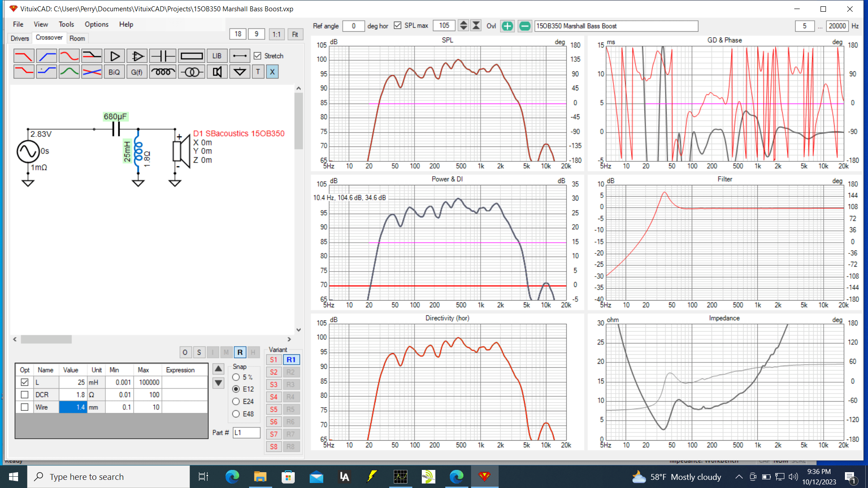Open the View menu
The height and width of the screenshot is (488, 868).
coord(41,24)
